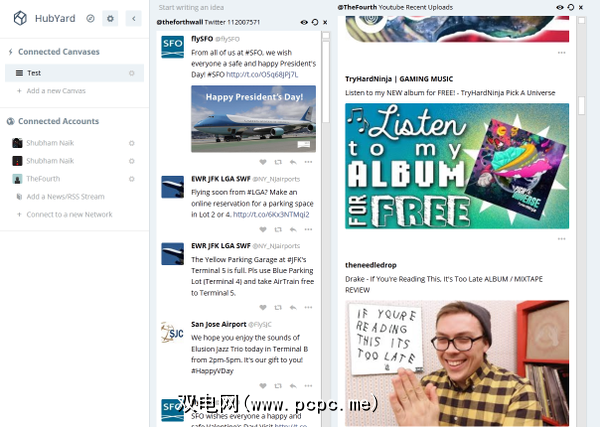Open the compass icon next to HubYard
This screenshot has width=600, height=427.
[90, 18]
